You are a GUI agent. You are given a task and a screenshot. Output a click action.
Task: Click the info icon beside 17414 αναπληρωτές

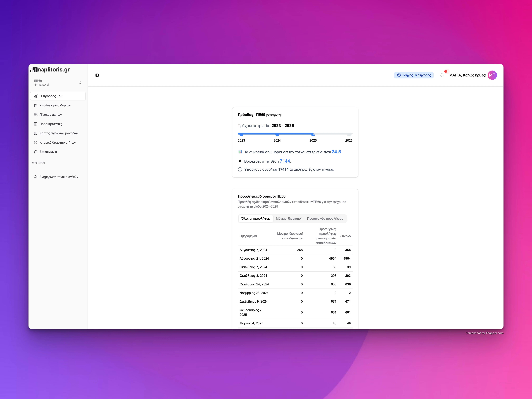[x=240, y=169]
